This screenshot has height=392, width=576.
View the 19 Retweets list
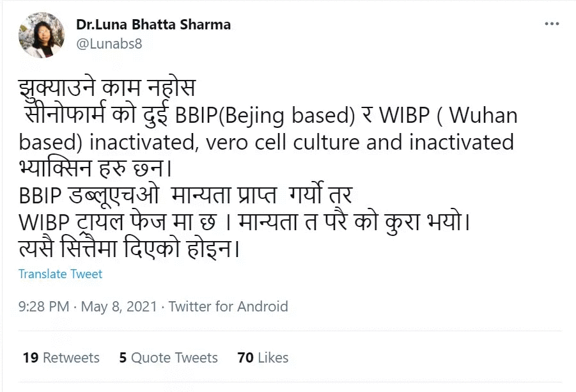tap(61, 358)
